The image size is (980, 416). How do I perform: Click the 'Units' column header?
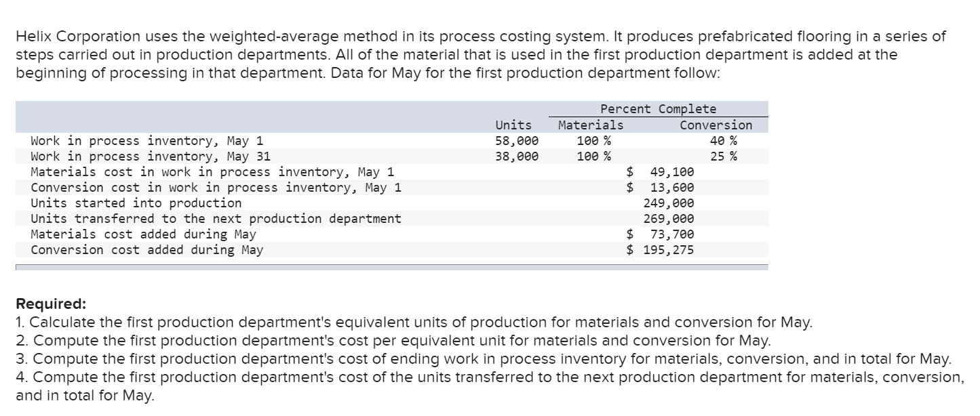tap(513, 125)
